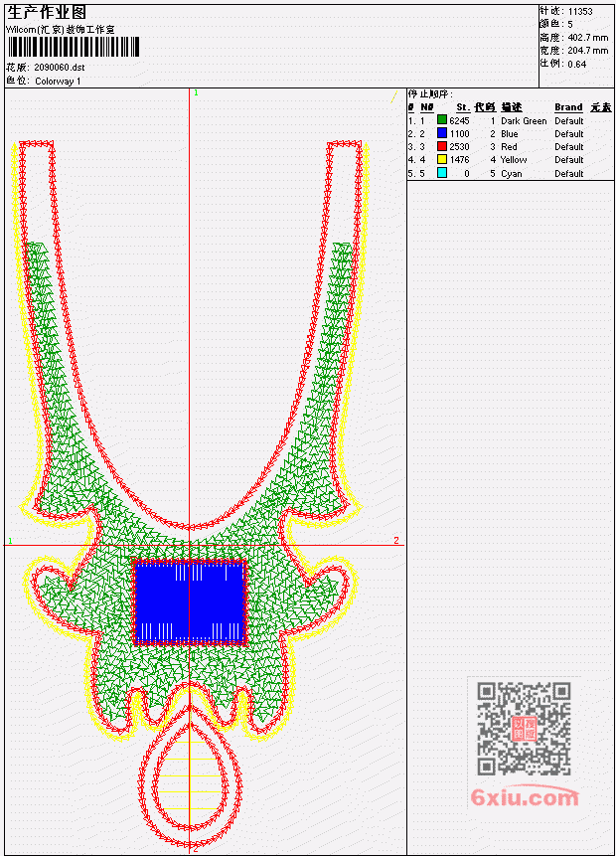616x856 pixels.
Task: Click the 'Blue' description text
Action: 510,134
